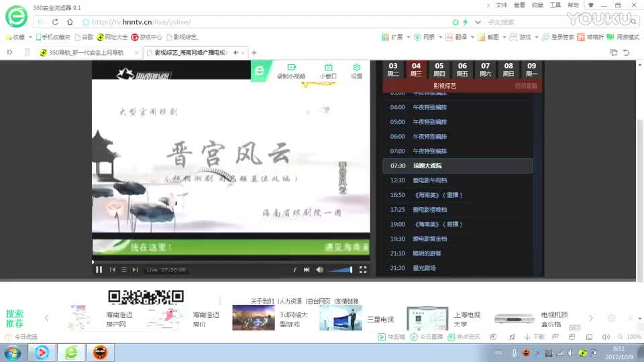
Task: Show previous search recommendations arrow
Action: (47, 318)
